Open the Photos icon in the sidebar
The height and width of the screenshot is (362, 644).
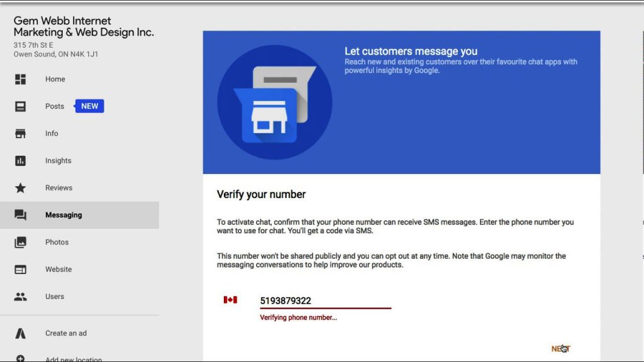pyautogui.click(x=19, y=242)
